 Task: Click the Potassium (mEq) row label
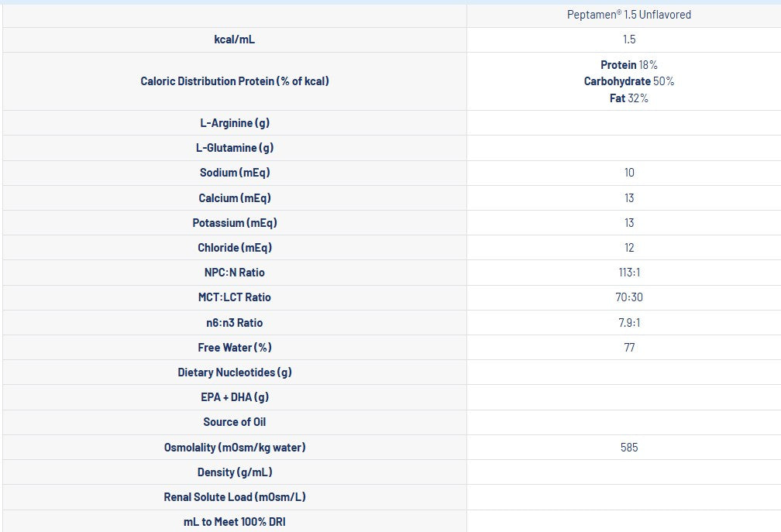click(x=234, y=223)
